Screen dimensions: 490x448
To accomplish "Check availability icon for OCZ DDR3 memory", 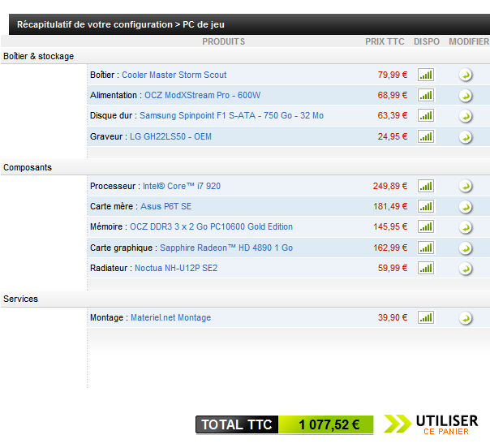I will coord(426,226).
